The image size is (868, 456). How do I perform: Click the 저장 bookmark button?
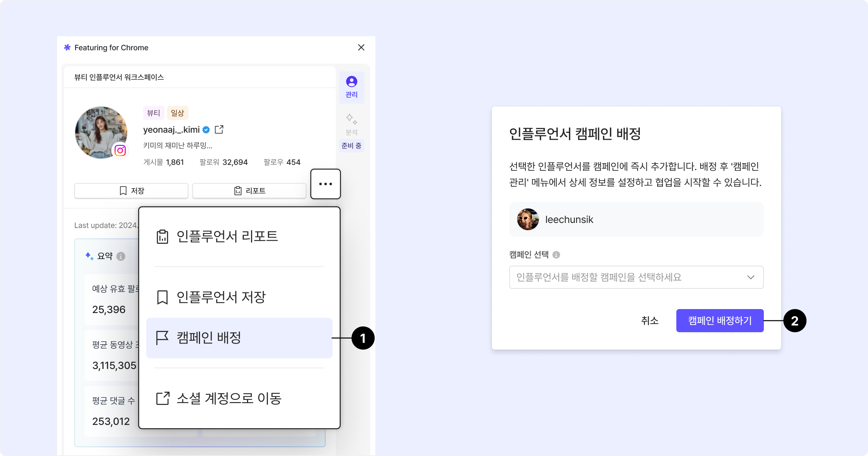[131, 191]
